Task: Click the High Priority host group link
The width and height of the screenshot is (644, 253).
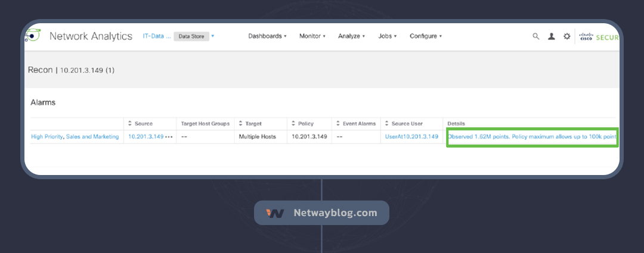Action: 46,137
